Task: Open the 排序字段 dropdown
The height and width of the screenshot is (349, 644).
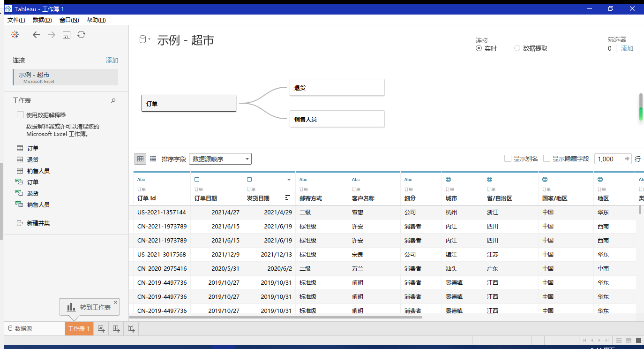Action: click(220, 159)
